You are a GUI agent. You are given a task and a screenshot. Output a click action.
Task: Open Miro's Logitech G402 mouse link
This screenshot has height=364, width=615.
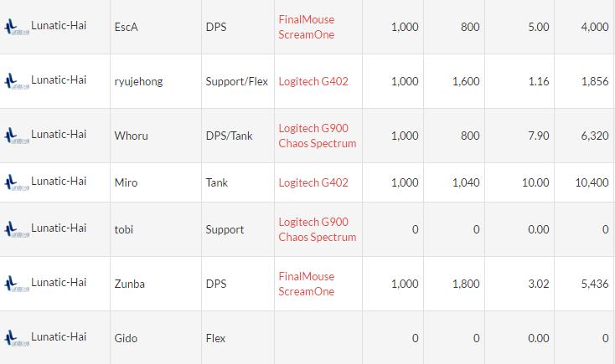click(x=313, y=182)
